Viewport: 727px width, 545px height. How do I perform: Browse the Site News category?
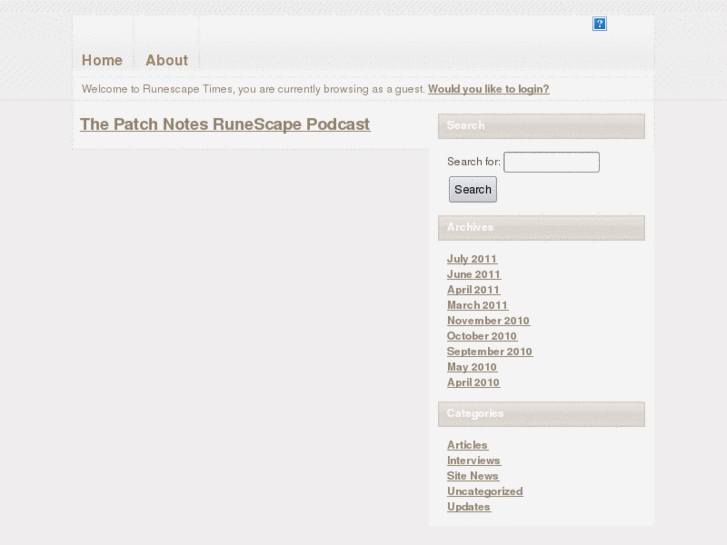(x=473, y=476)
